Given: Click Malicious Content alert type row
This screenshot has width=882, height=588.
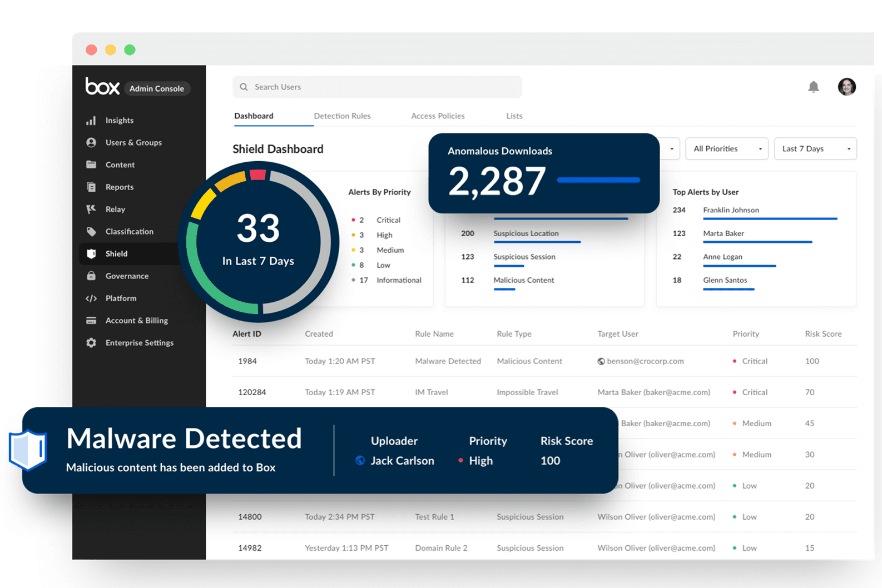Looking at the screenshot, I should pos(523,280).
